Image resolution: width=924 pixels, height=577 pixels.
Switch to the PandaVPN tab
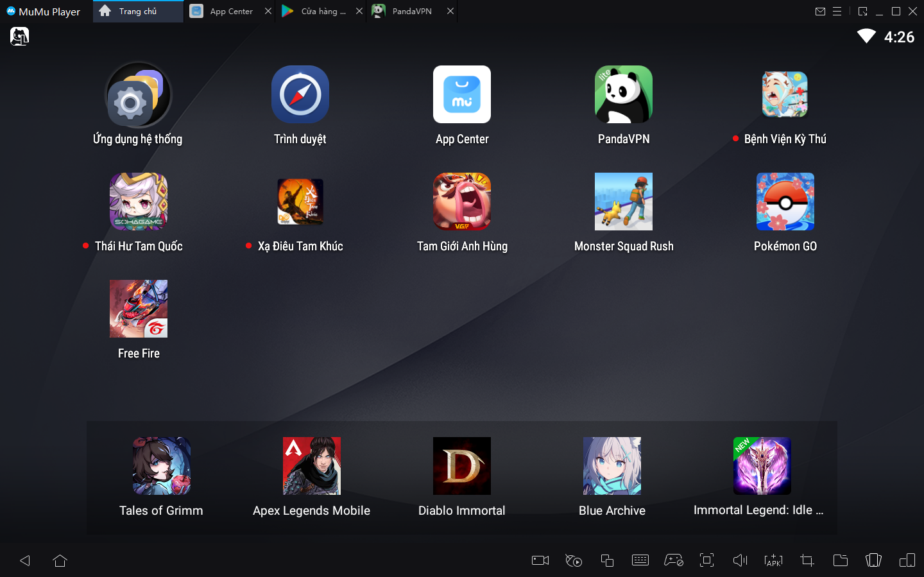[x=411, y=12]
